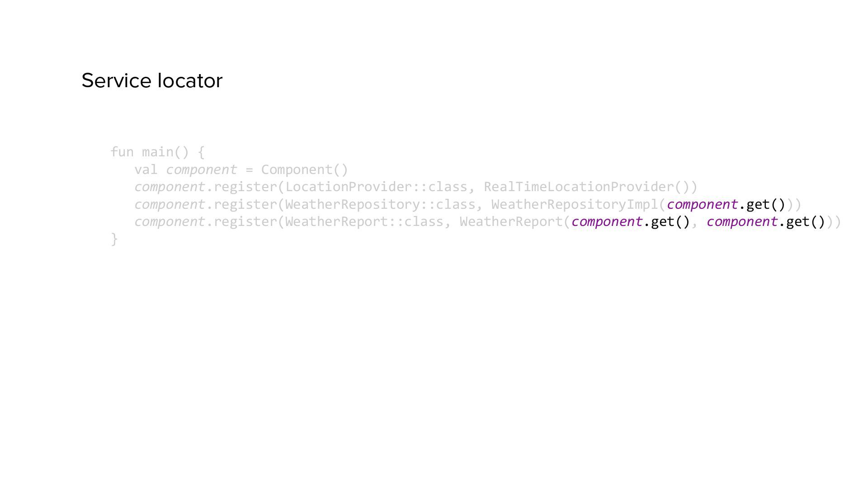Viewport: 868px width, 488px height.
Task: Click first highlighted component.get() in WeatherReport call
Action: [x=631, y=222]
